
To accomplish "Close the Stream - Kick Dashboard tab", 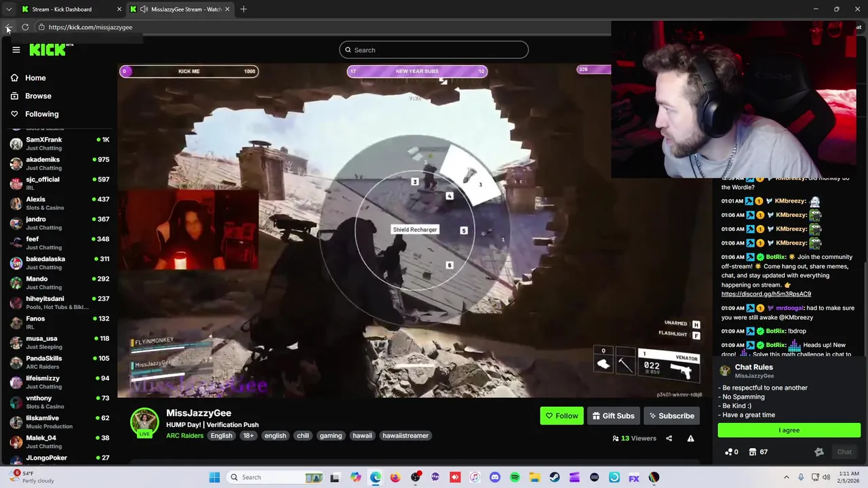I will click(x=119, y=9).
